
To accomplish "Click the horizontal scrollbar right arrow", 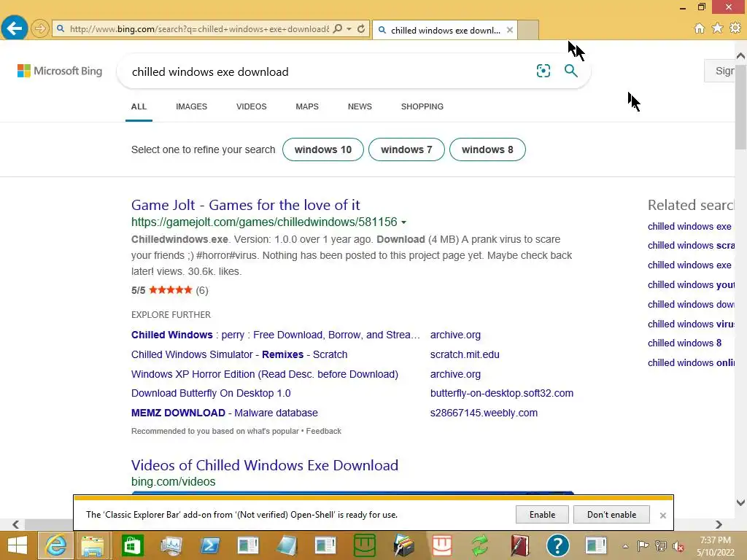I will 719,524.
